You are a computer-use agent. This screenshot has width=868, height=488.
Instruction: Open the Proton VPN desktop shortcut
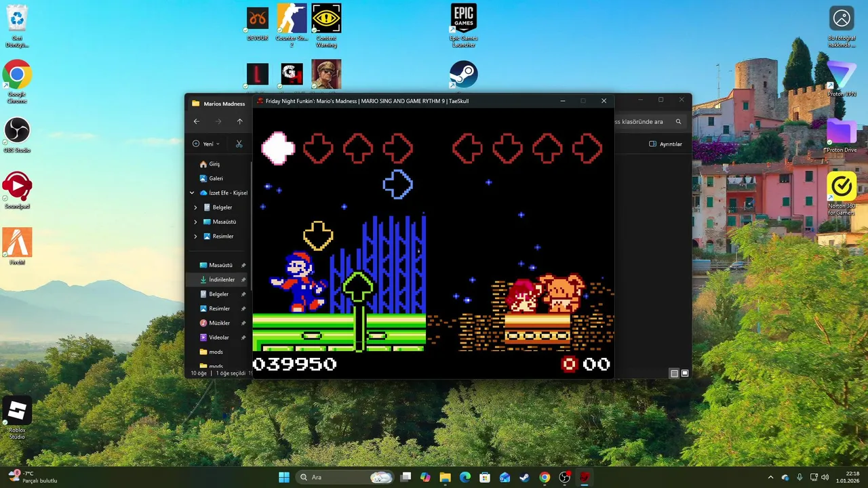842,79
